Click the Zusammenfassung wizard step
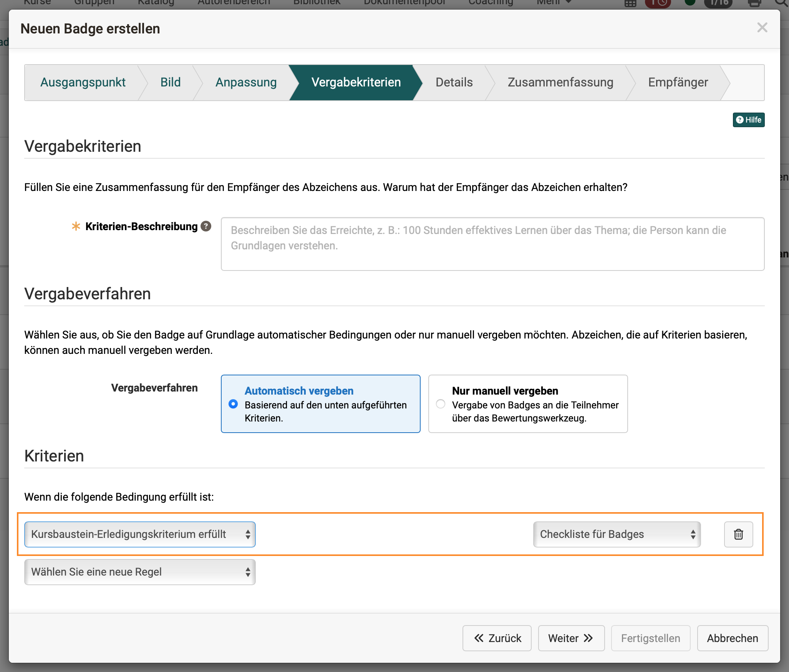 click(x=560, y=82)
